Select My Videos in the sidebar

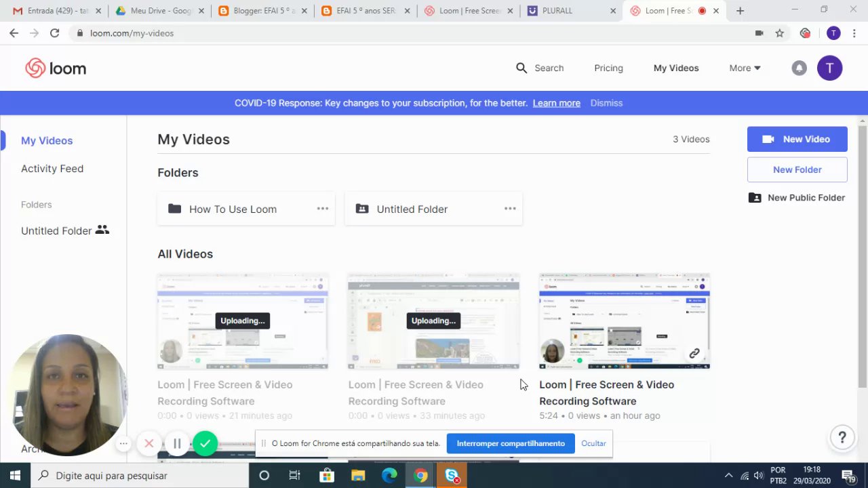coord(47,140)
